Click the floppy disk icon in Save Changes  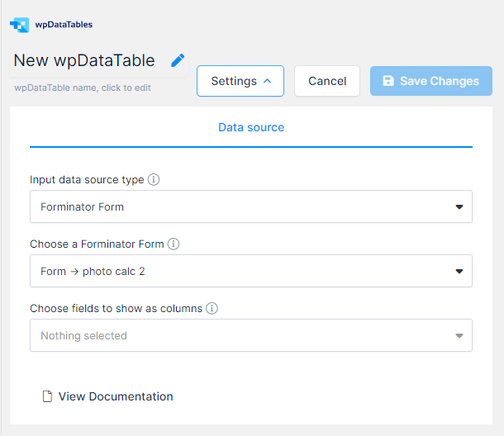click(x=388, y=81)
